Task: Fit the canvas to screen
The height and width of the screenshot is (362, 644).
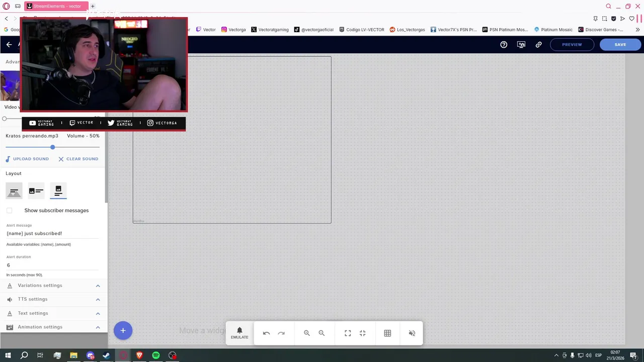Action: pyautogui.click(x=348, y=333)
